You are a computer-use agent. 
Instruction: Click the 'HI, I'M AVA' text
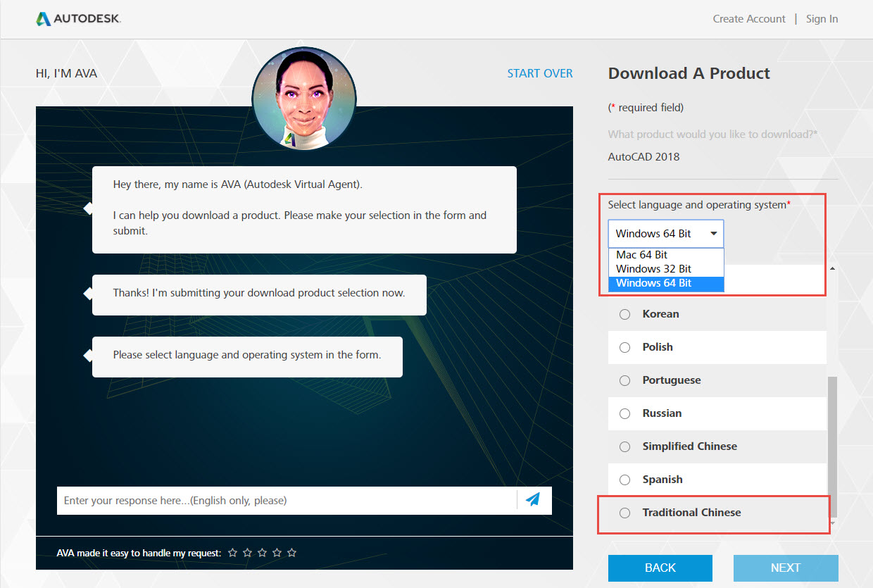(x=66, y=73)
